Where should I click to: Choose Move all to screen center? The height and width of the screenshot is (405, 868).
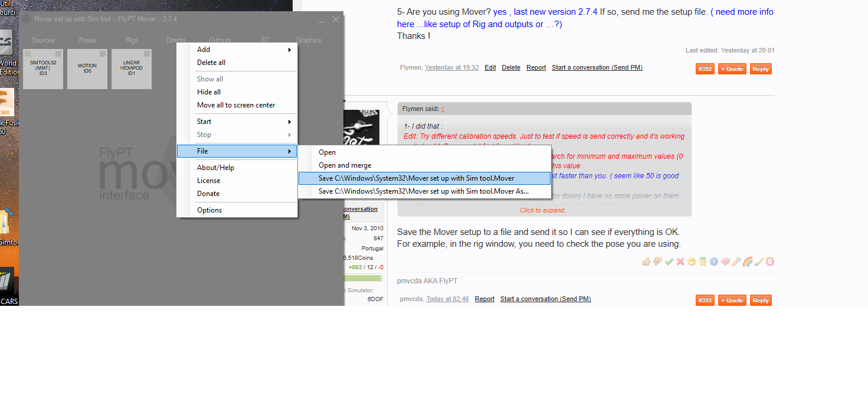(x=237, y=105)
